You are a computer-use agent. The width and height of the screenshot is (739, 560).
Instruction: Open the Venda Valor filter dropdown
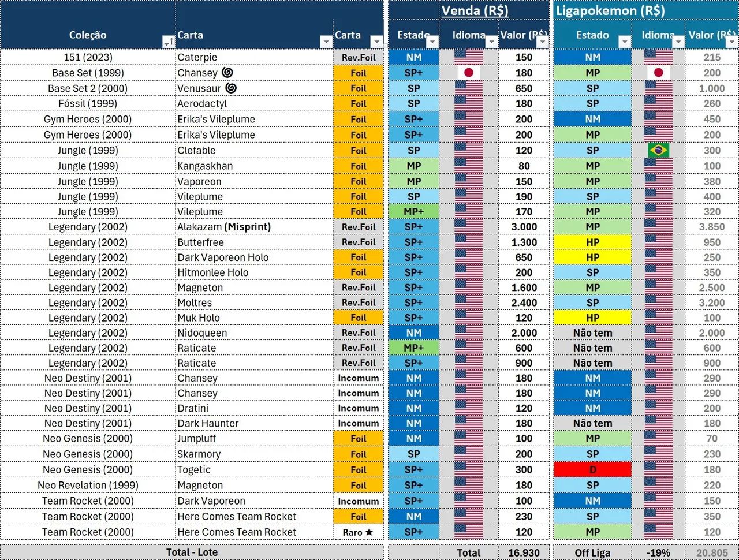pos(542,42)
